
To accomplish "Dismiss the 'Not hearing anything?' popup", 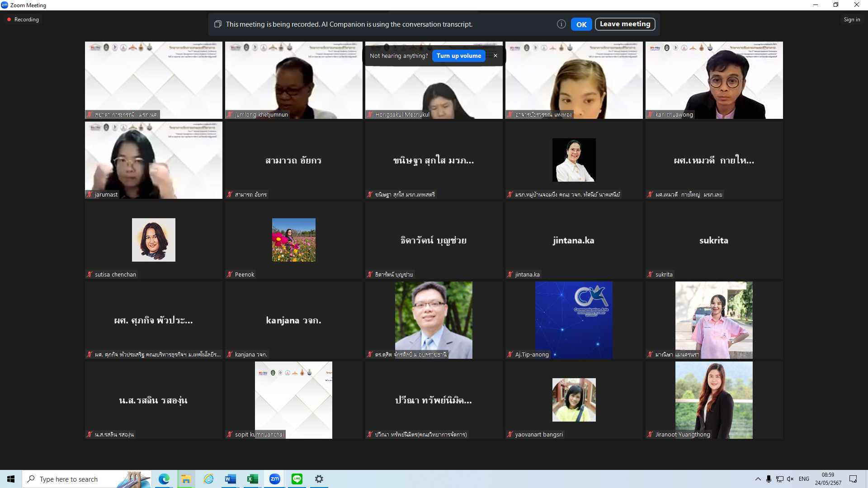I will [495, 56].
